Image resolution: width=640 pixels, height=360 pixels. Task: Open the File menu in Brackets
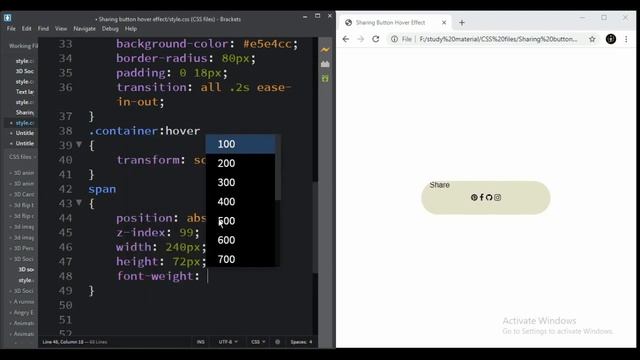[11, 29]
